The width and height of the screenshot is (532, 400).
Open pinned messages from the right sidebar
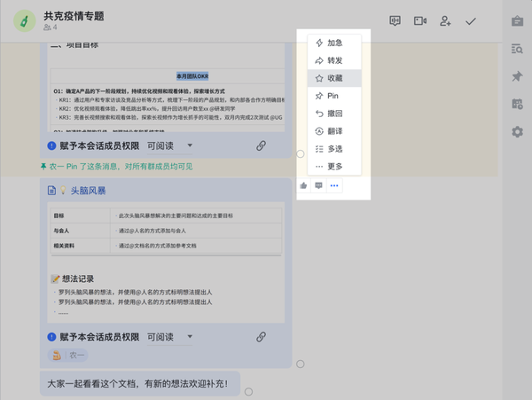point(517,76)
